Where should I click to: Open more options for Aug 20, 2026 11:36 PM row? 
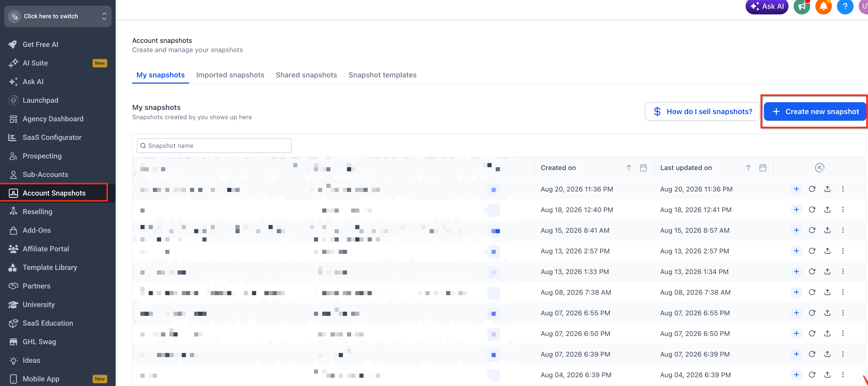pos(843,189)
